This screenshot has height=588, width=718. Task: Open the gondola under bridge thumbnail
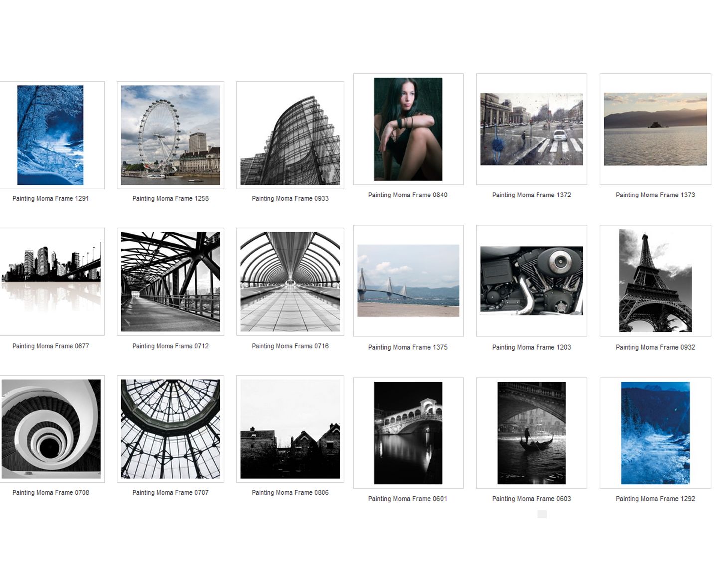coord(532,433)
